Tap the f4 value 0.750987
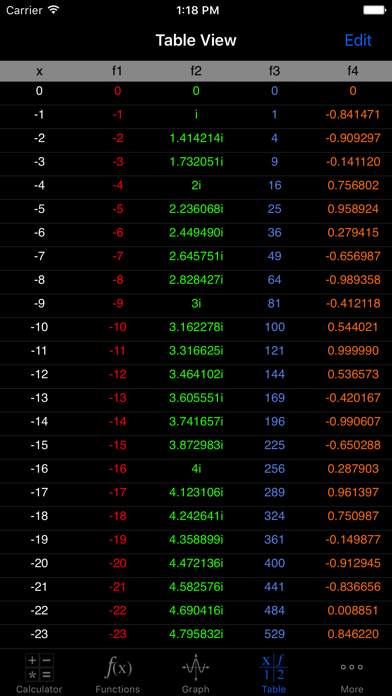The height and width of the screenshot is (696, 392). (x=352, y=516)
